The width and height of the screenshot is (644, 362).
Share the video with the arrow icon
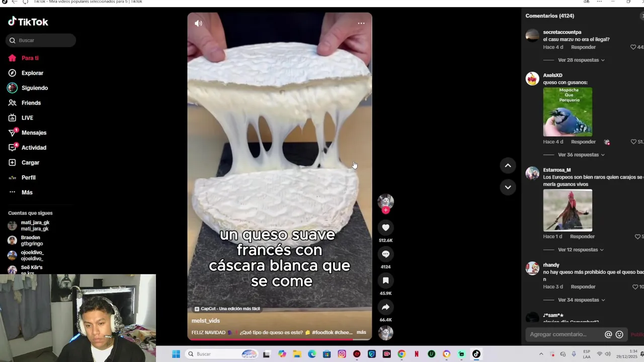point(386,307)
